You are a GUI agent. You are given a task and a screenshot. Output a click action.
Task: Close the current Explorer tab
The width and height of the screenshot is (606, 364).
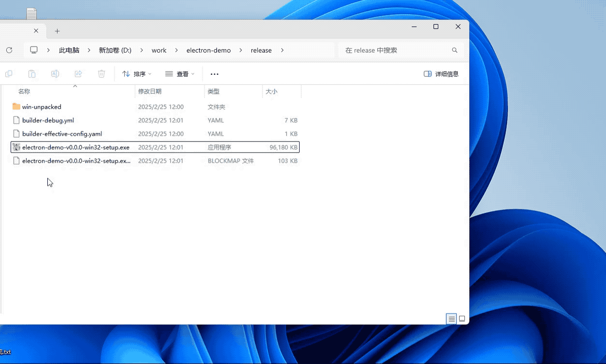36,31
